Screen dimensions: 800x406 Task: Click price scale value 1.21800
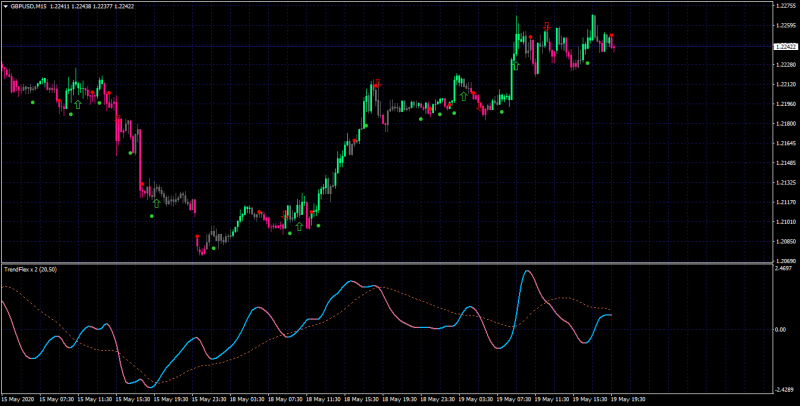pyautogui.click(x=785, y=123)
